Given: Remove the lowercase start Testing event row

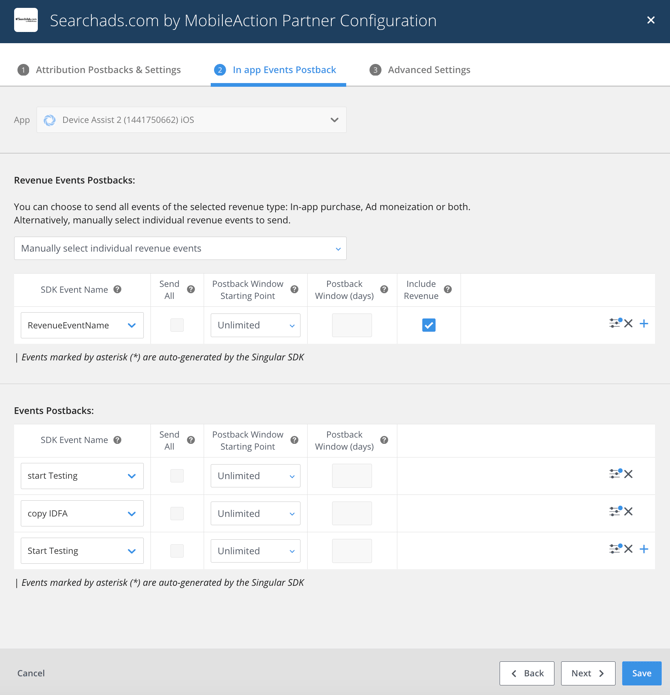Looking at the screenshot, I should [x=629, y=474].
